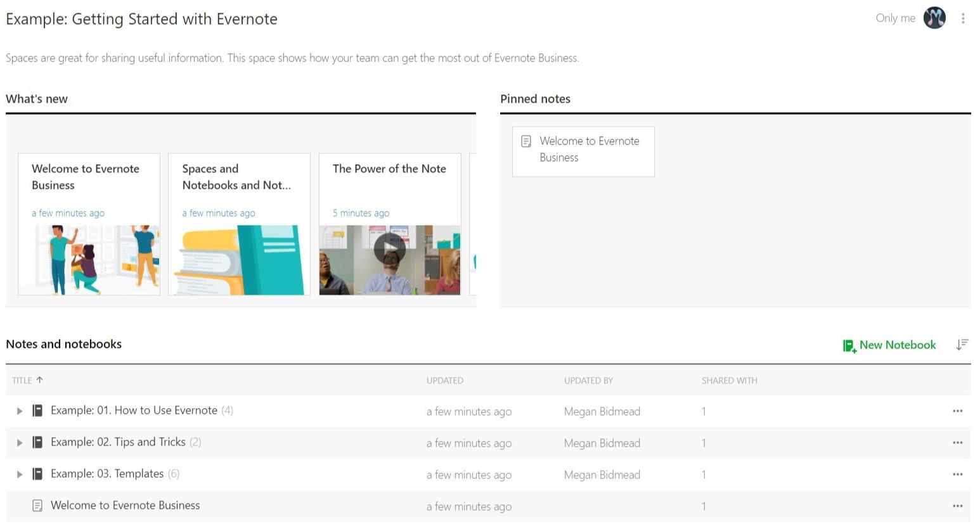Click the TITLE column header
The height and width of the screenshot is (524, 980).
click(22, 381)
